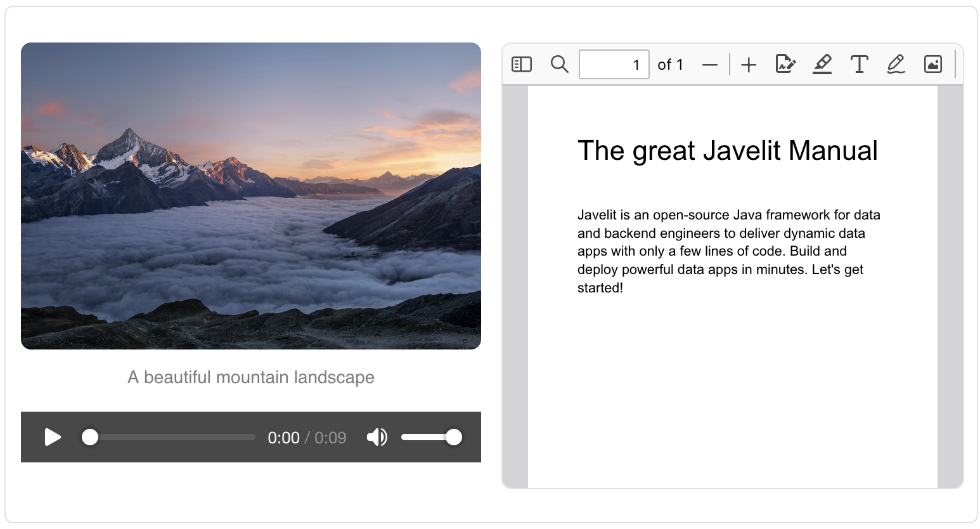Select the Text annotation tool
Viewport: 980px width, 529px height.
(x=859, y=64)
